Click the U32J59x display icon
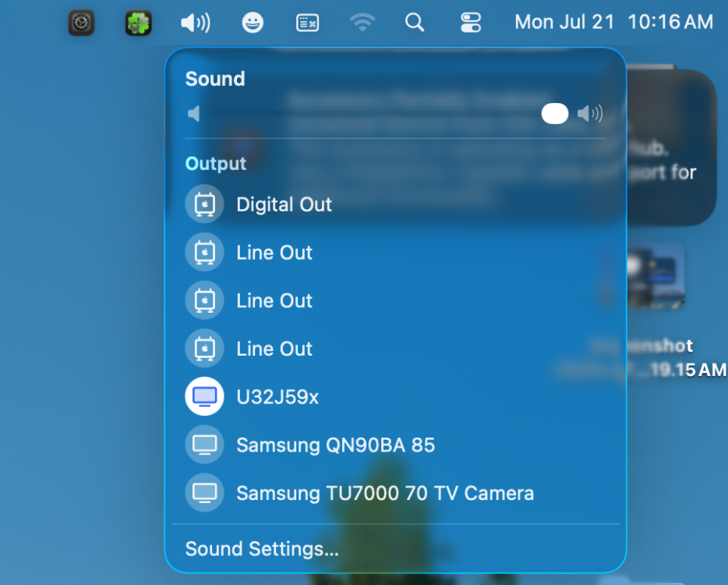The height and width of the screenshot is (585, 728). pos(204,396)
